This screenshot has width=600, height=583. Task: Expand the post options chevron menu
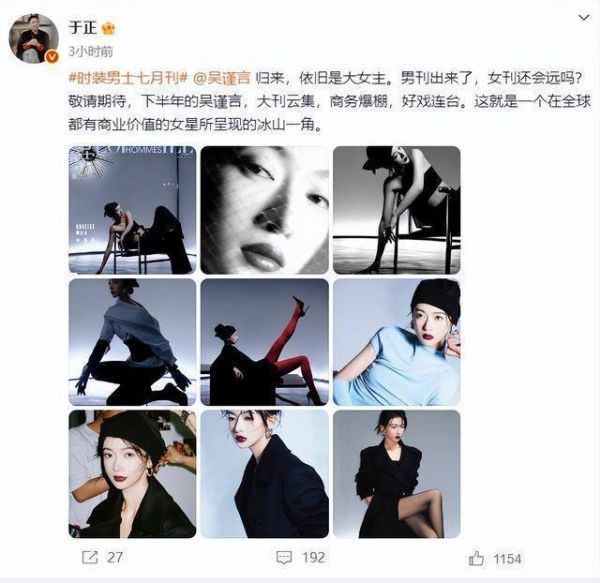(x=584, y=18)
